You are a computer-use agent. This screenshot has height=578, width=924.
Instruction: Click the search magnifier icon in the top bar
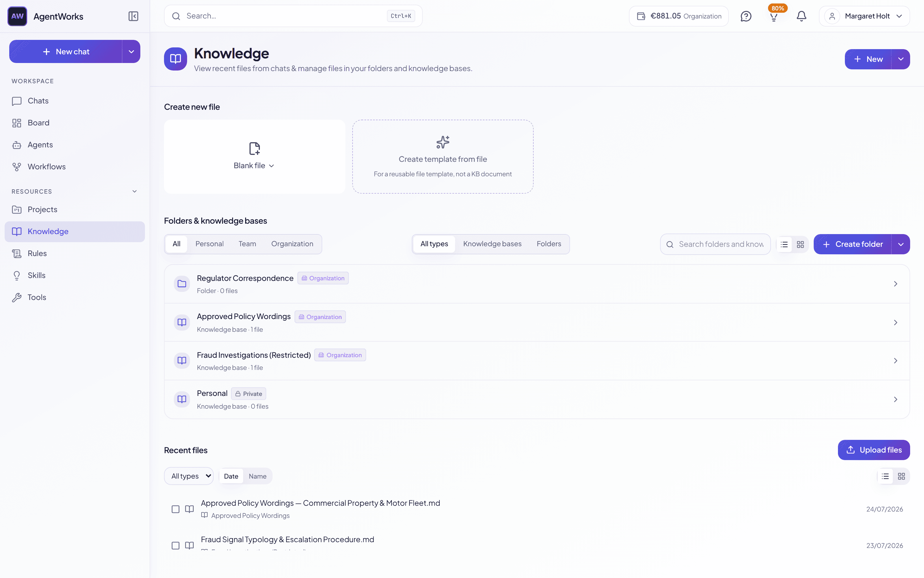(x=176, y=16)
